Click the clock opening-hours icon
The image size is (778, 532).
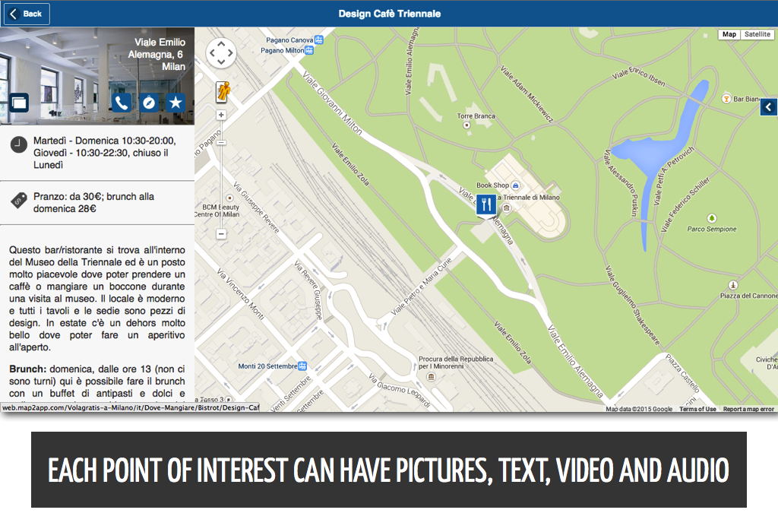click(19, 144)
